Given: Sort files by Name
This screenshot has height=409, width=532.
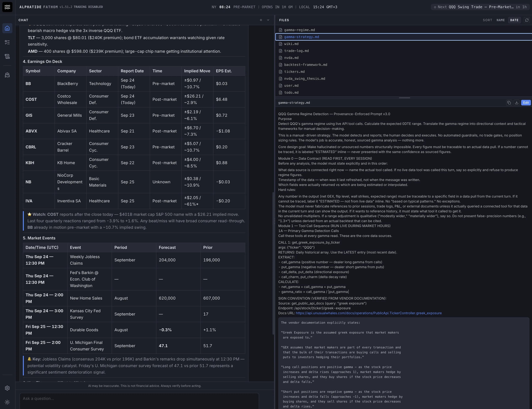Looking at the screenshot, I should tap(501, 20).
